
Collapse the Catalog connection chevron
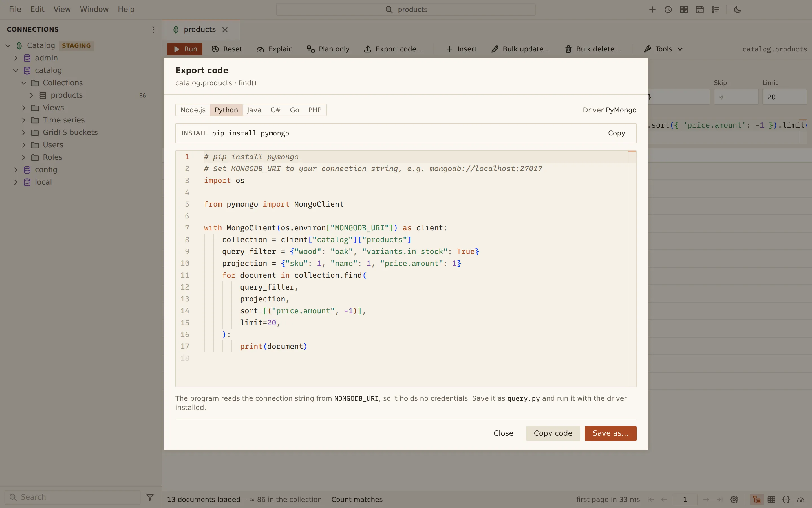point(8,46)
